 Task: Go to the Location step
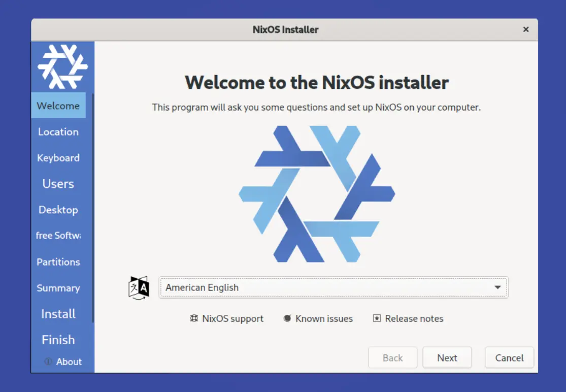click(x=58, y=132)
